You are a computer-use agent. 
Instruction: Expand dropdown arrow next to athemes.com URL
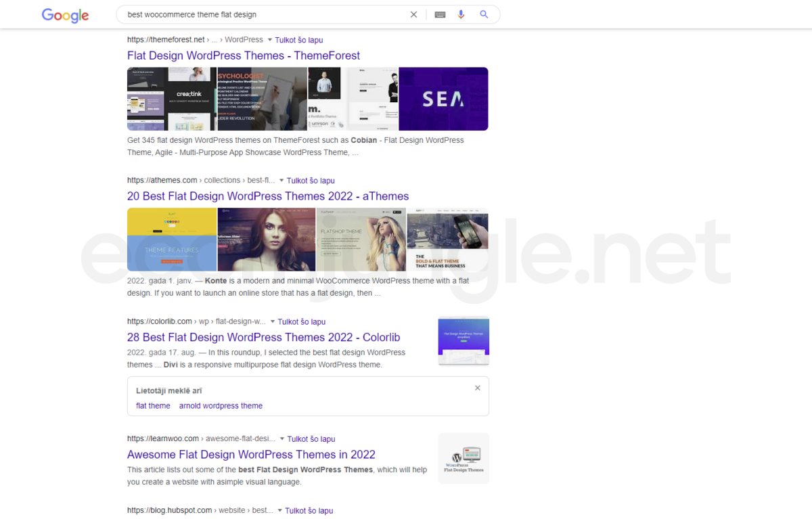(x=281, y=181)
